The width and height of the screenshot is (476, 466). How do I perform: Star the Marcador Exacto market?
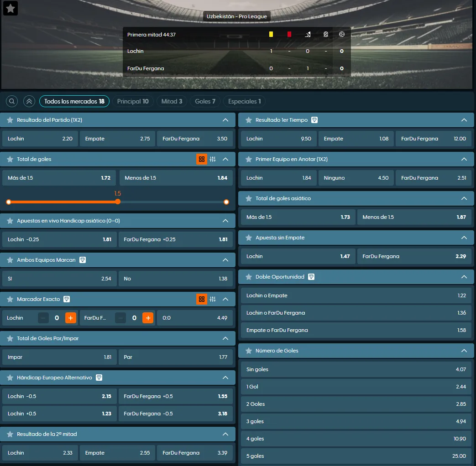10,300
